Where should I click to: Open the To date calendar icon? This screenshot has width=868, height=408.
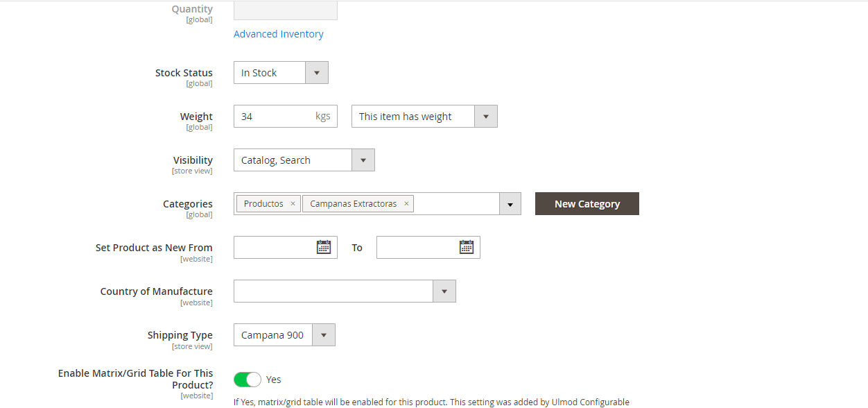(x=466, y=247)
